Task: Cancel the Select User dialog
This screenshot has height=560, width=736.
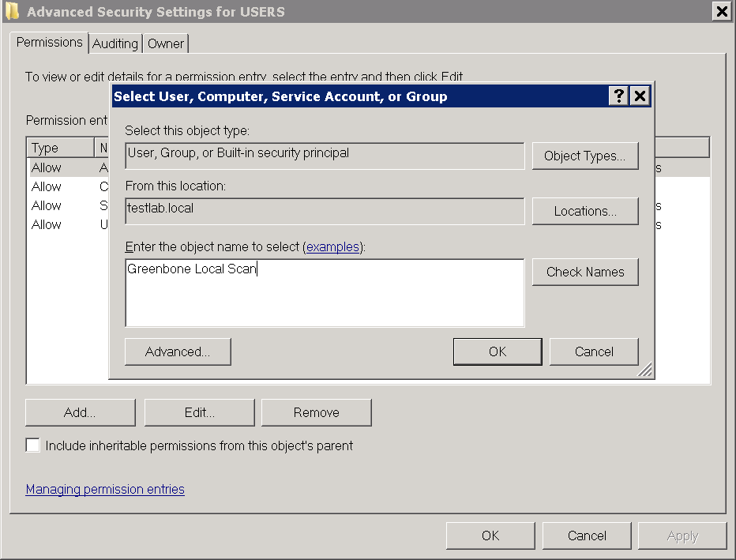Action: 594,351
